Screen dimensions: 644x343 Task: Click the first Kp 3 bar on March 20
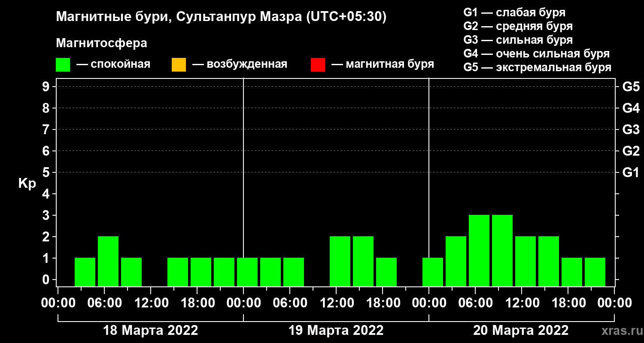479,250
